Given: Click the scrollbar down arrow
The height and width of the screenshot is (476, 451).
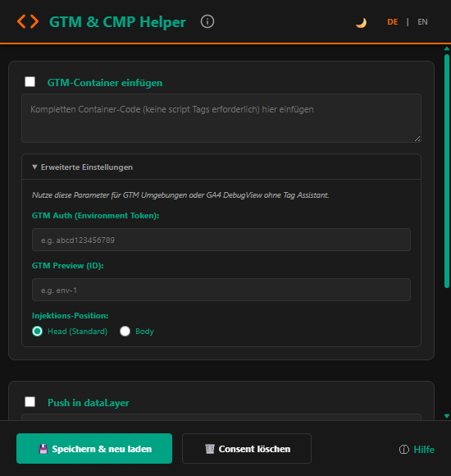Looking at the screenshot, I should [447, 416].
